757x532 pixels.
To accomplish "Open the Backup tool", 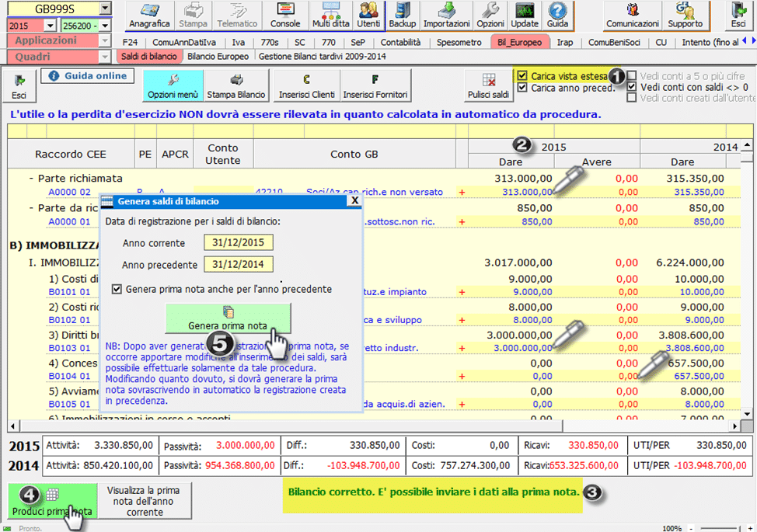I will [402, 16].
